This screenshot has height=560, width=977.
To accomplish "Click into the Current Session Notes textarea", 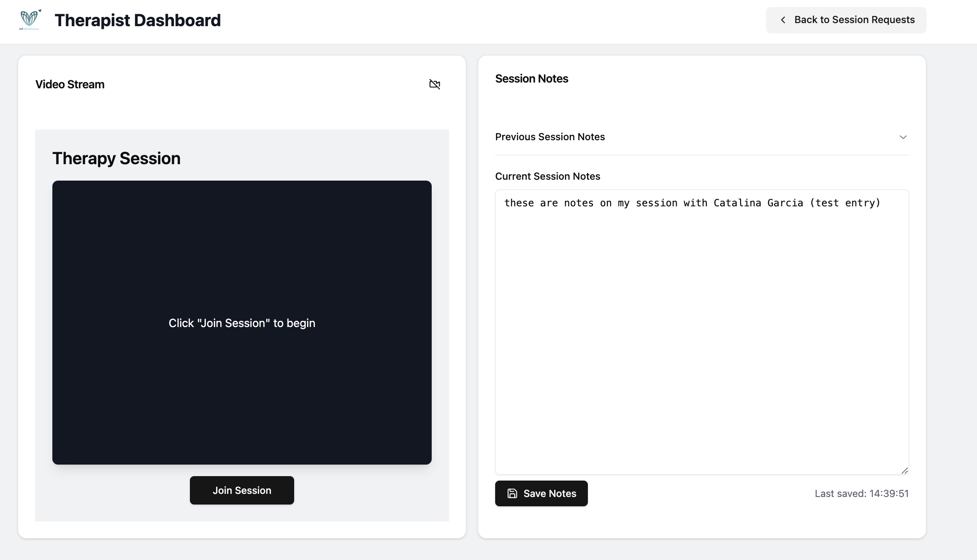I will [x=702, y=332].
